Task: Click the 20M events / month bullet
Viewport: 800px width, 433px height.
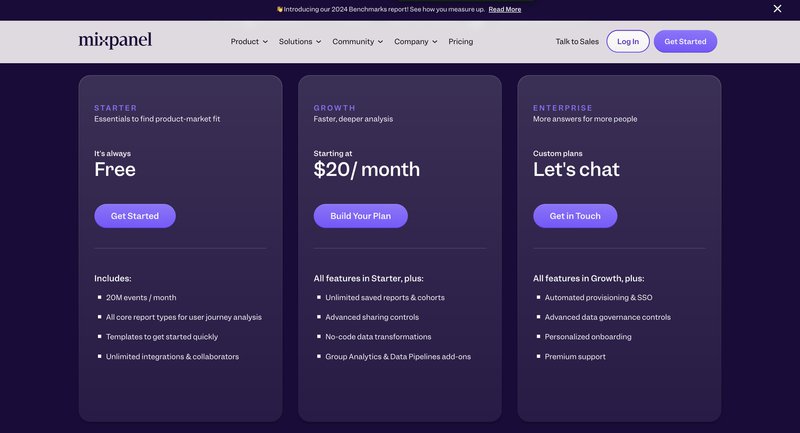Action: (x=141, y=297)
